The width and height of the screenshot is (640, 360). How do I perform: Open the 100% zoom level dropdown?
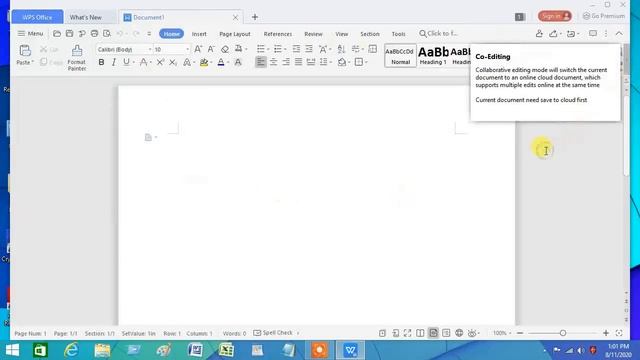coord(502,333)
